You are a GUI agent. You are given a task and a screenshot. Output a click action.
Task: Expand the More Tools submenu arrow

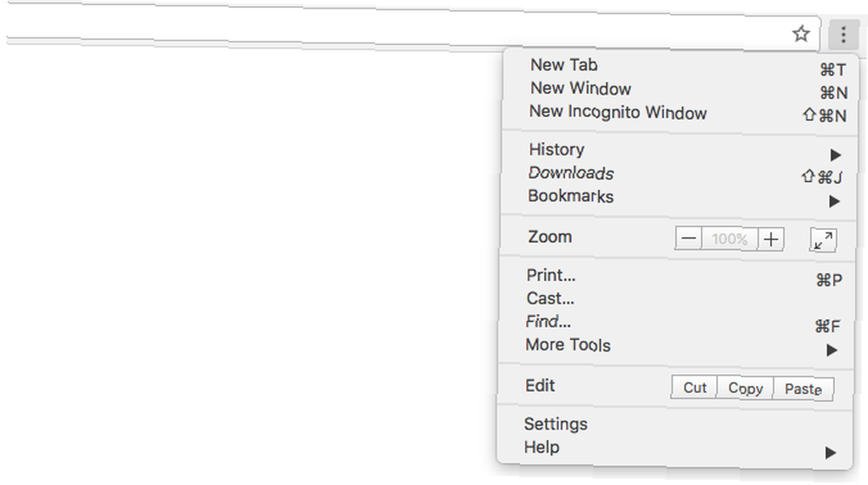(x=832, y=350)
